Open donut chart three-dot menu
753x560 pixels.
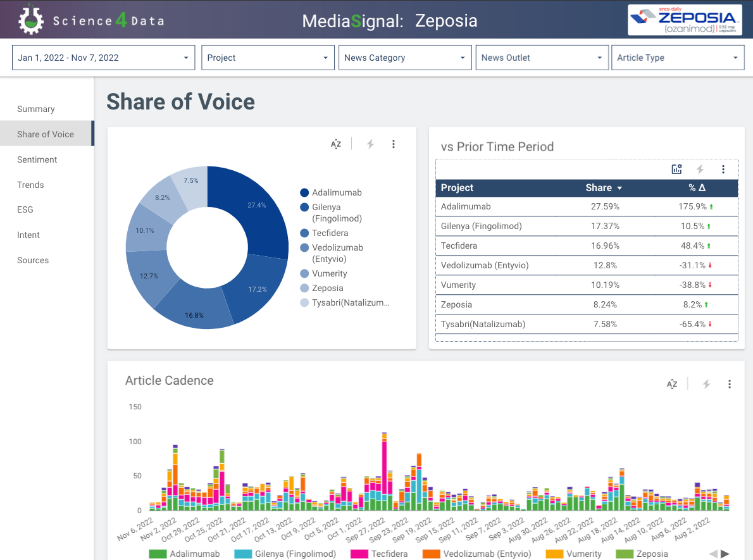(394, 144)
